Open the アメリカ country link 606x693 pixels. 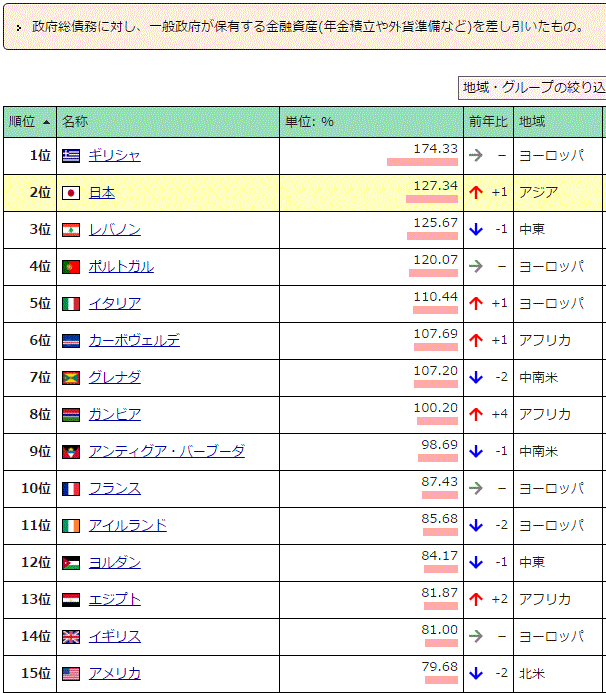(x=114, y=674)
